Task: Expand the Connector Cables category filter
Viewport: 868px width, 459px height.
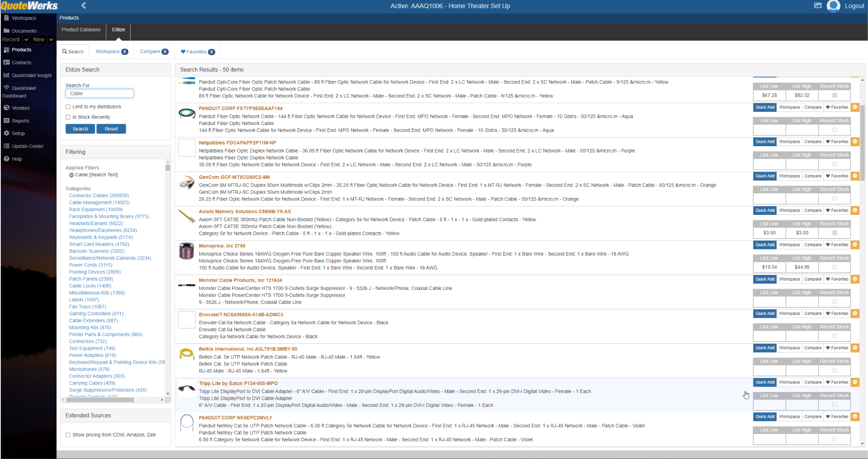Action: 99,195
